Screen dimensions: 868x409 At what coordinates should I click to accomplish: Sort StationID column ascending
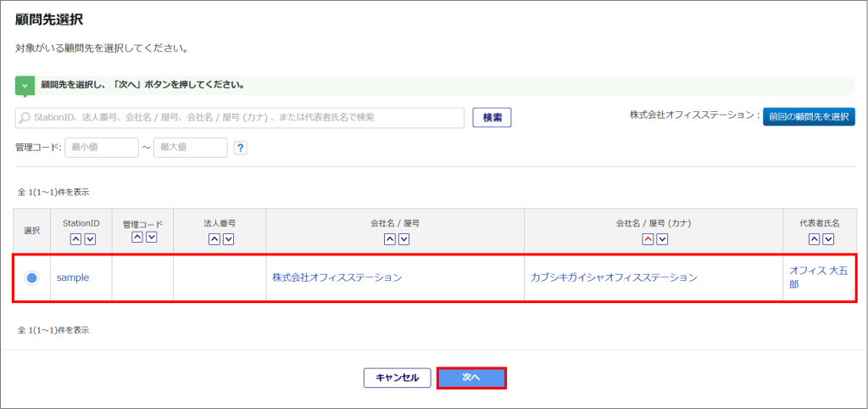[x=75, y=239]
